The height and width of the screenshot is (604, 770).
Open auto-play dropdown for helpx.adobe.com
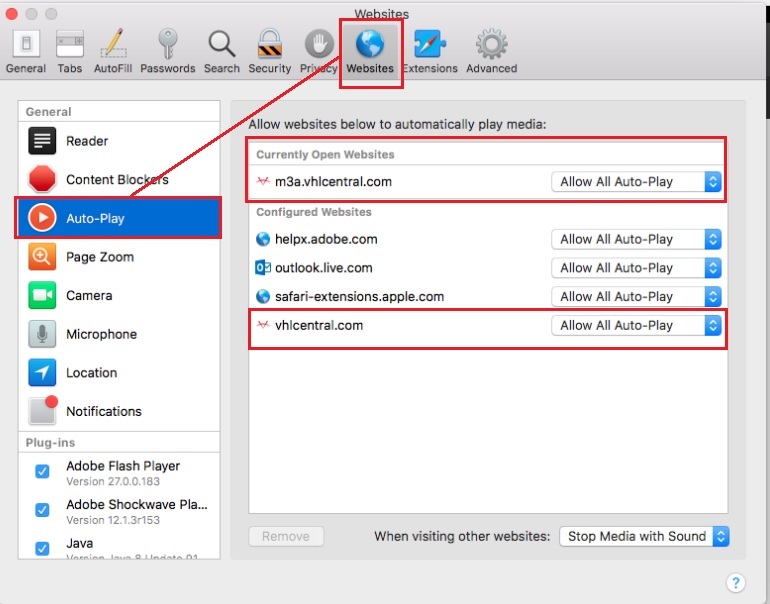tap(636, 239)
